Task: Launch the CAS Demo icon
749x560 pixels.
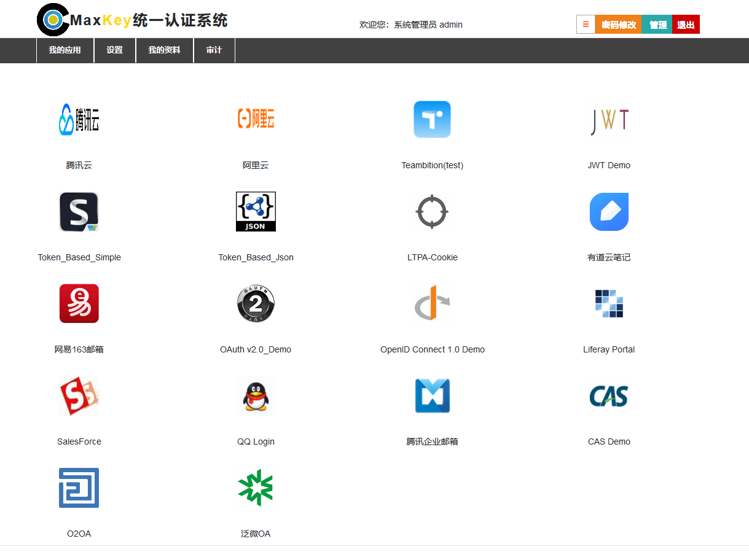Action: point(609,395)
